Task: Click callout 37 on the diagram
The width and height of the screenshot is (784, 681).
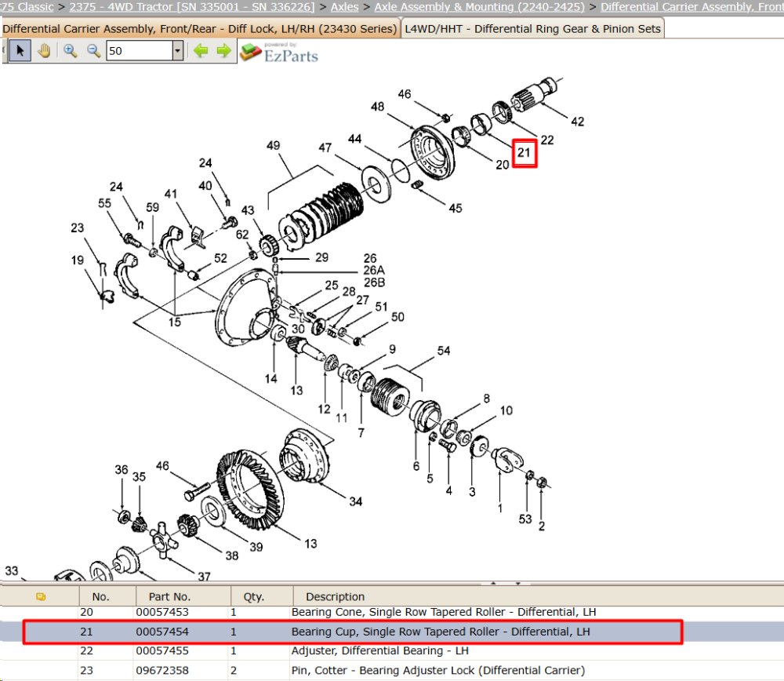Action: 204,577
